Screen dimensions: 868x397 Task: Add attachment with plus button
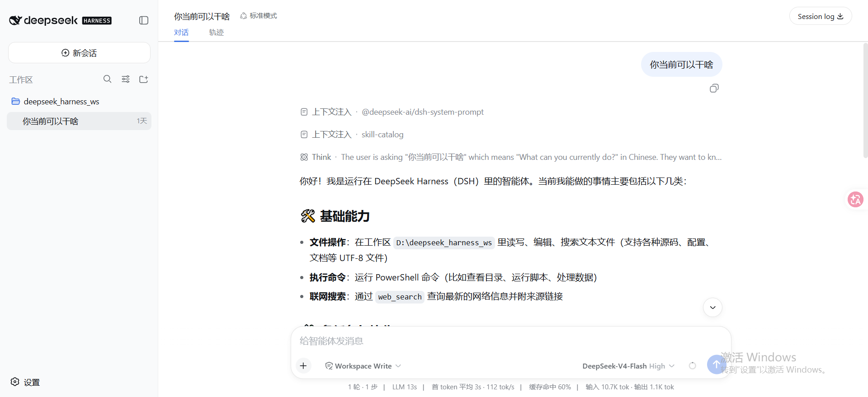click(x=303, y=366)
